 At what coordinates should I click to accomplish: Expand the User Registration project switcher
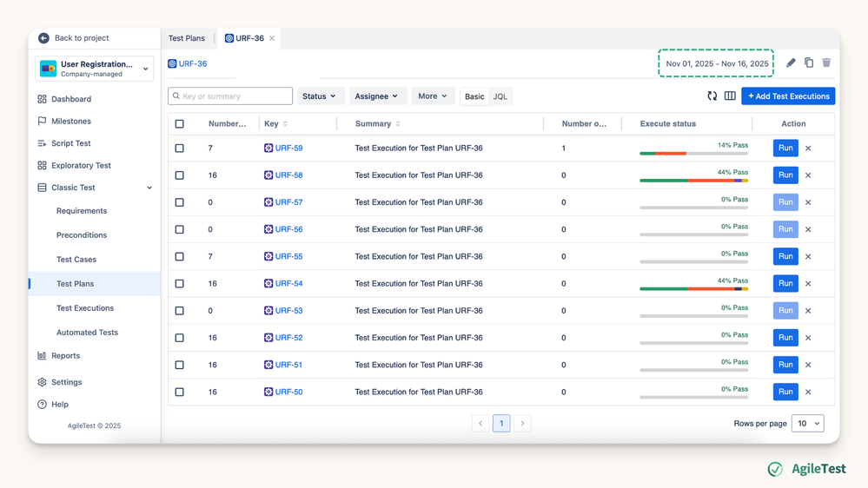pos(146,69)
